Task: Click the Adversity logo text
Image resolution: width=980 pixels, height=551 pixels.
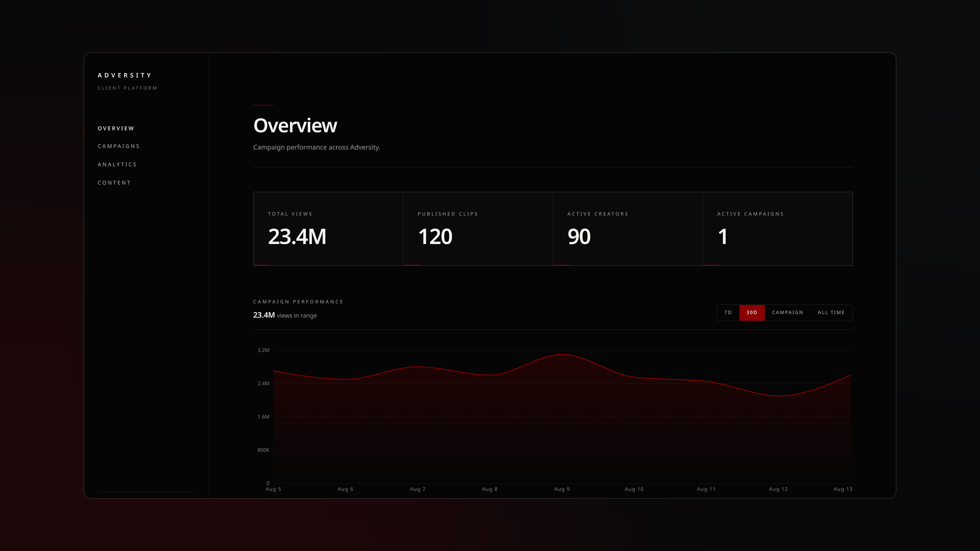Action: point(125,75)
